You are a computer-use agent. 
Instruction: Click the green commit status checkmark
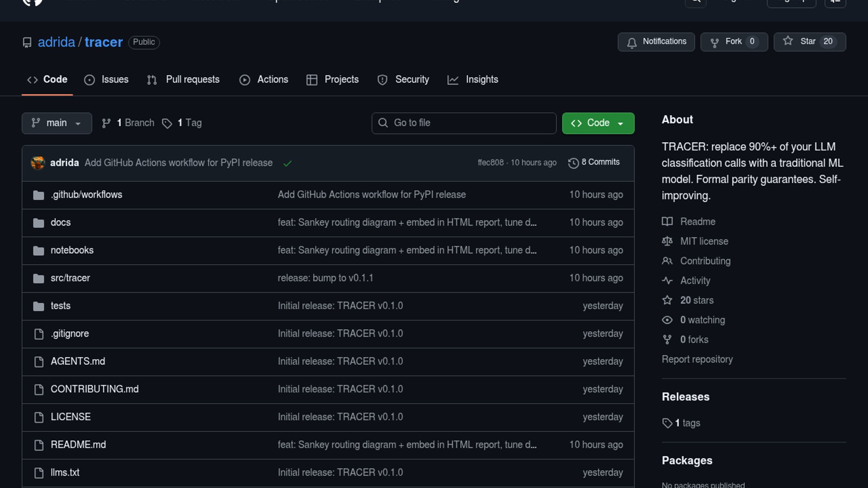tap(288, 163)
